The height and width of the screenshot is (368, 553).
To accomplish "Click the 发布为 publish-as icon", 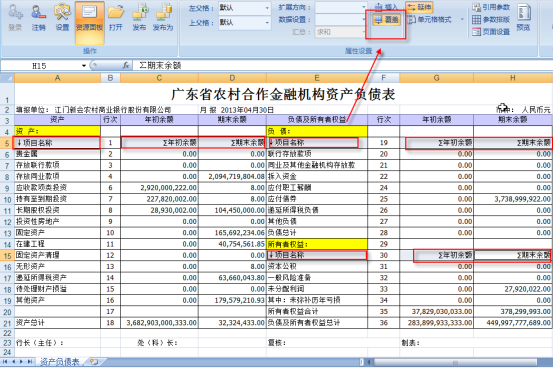I will pos(163,18).
